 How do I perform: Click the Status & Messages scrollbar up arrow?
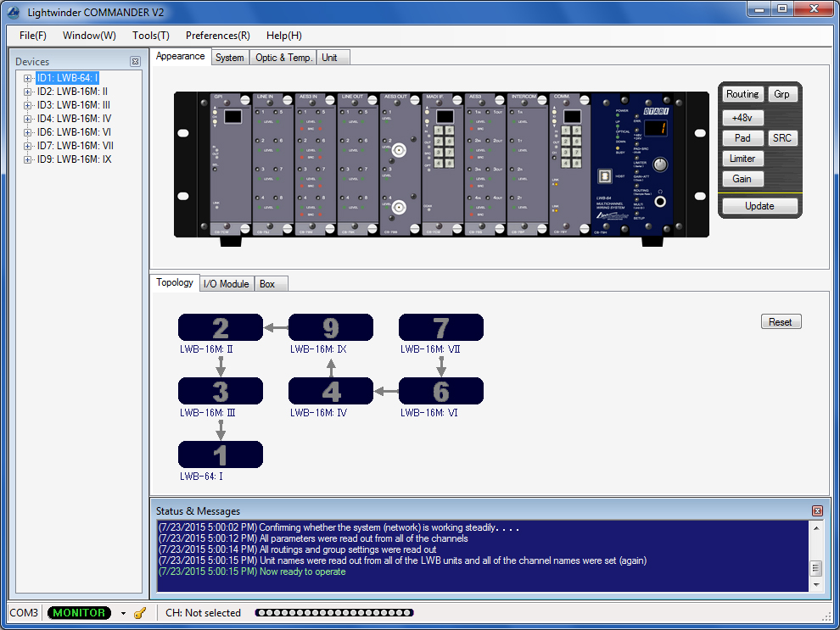(x=816, y=527)
